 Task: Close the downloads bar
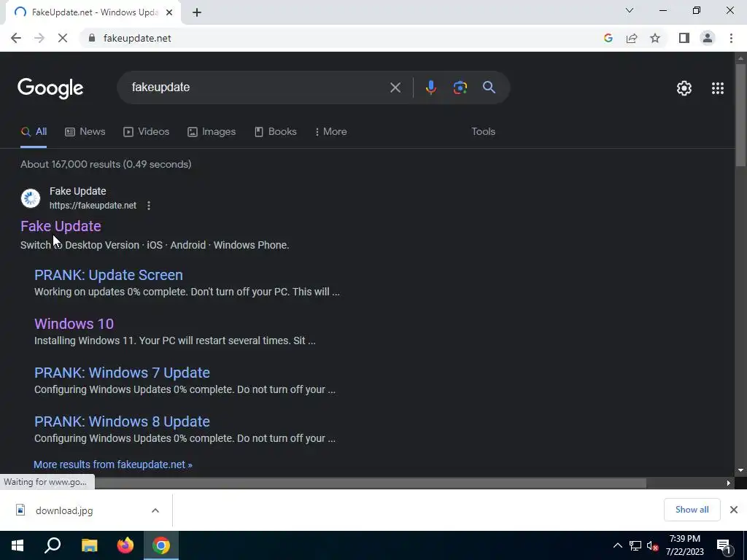click(x=734, y=510)
